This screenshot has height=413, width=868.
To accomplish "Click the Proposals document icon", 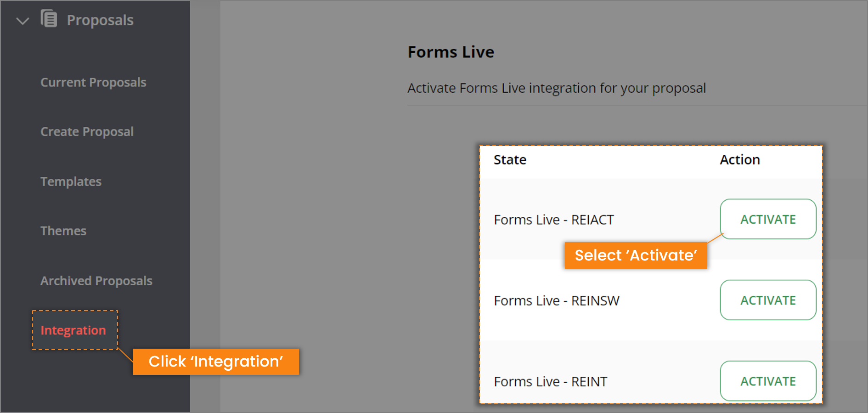I will tap(49, 19).
